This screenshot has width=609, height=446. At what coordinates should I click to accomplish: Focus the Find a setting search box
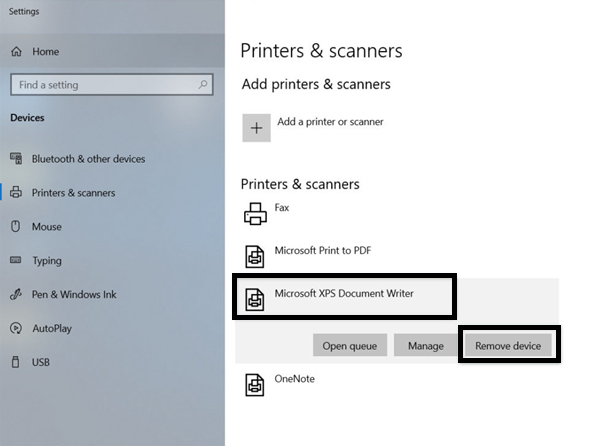pyautogui.click(x=112, y=84)
